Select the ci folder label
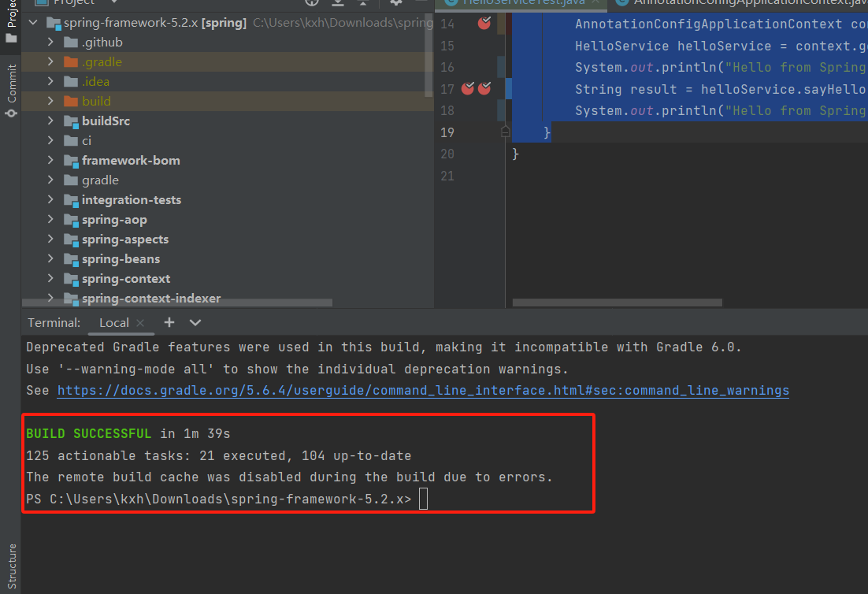 click(x=87, y=140)
